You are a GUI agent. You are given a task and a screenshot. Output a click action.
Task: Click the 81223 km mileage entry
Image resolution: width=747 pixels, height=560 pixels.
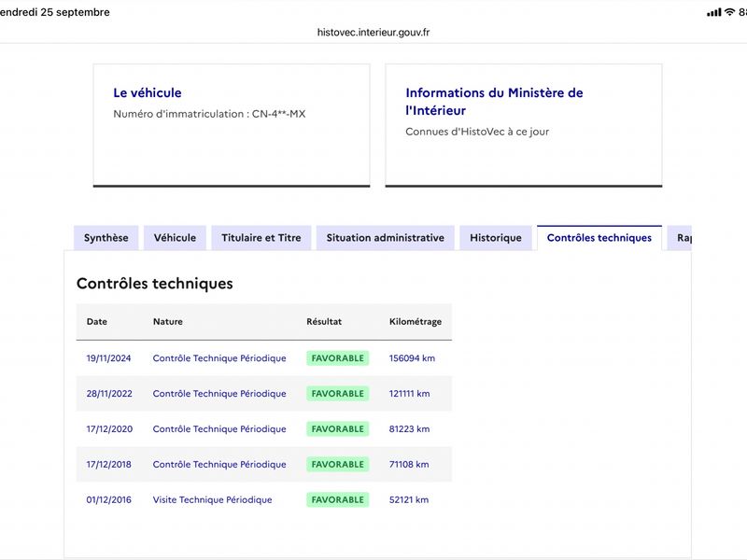point(409,428)
